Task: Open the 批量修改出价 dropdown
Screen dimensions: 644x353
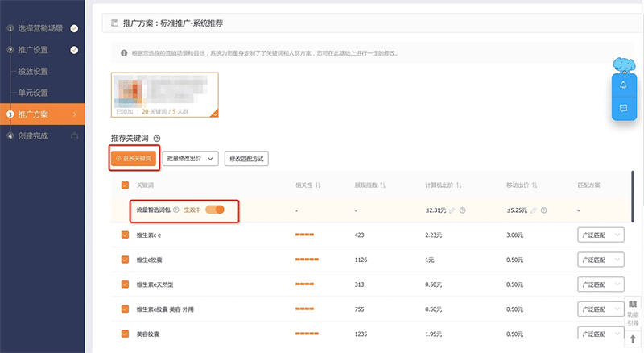Action: pyautogui.click(x=191, y=159)
